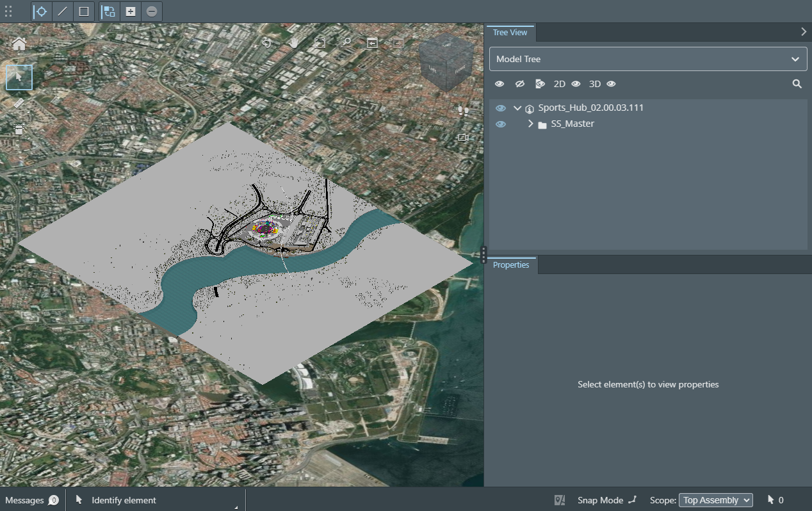Select the Properties tab
This screenshot has height=511, width=812.
point(511,265)
